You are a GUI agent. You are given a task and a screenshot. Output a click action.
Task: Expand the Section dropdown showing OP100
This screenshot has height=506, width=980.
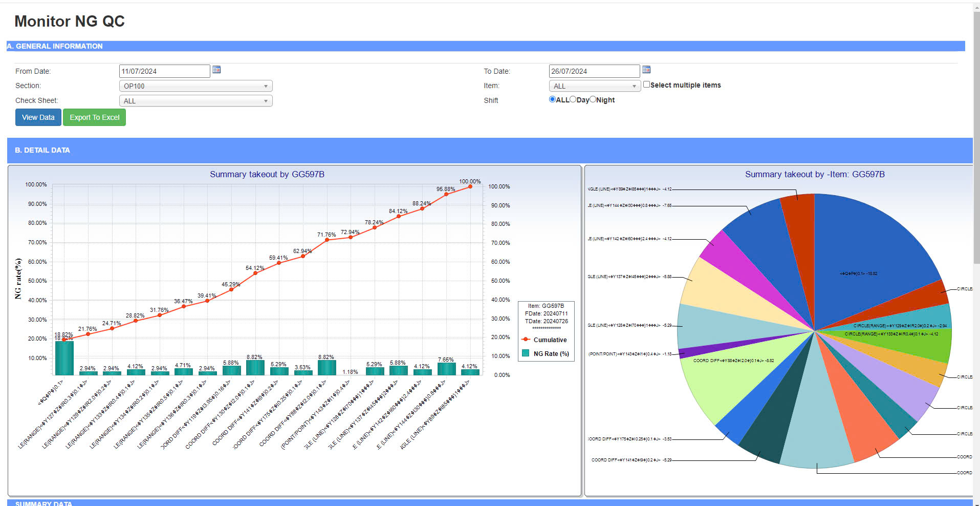[195, 86]
